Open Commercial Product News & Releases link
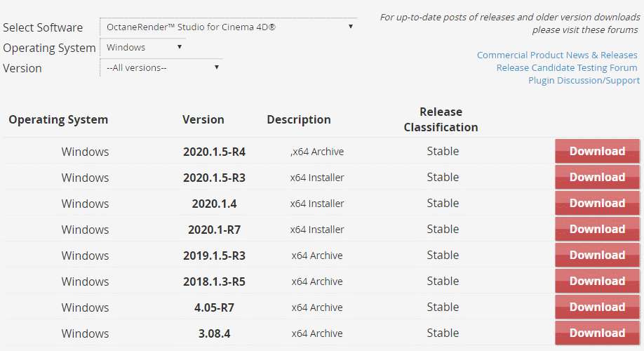This screenshot has height=351, width=644. pyautogui.click(x=557, y=55)
